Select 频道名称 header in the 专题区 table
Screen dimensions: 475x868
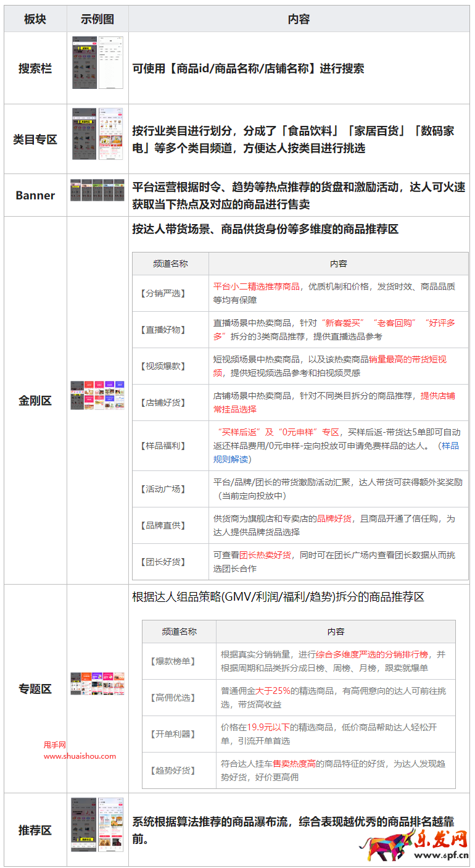179,632
